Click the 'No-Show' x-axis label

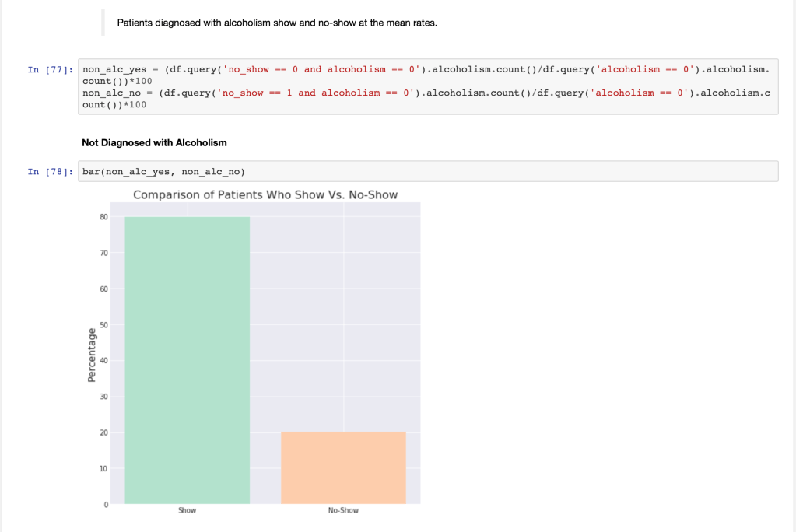click(343, 510)
